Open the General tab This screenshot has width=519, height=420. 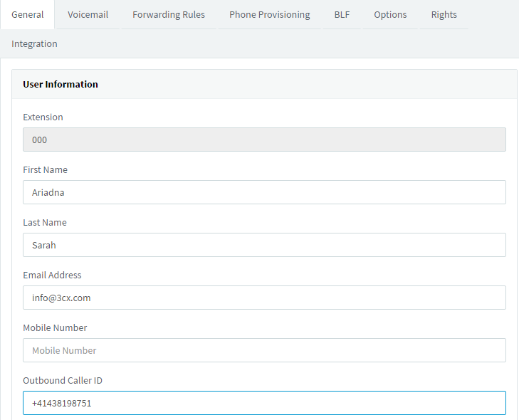tap(28, 14)
